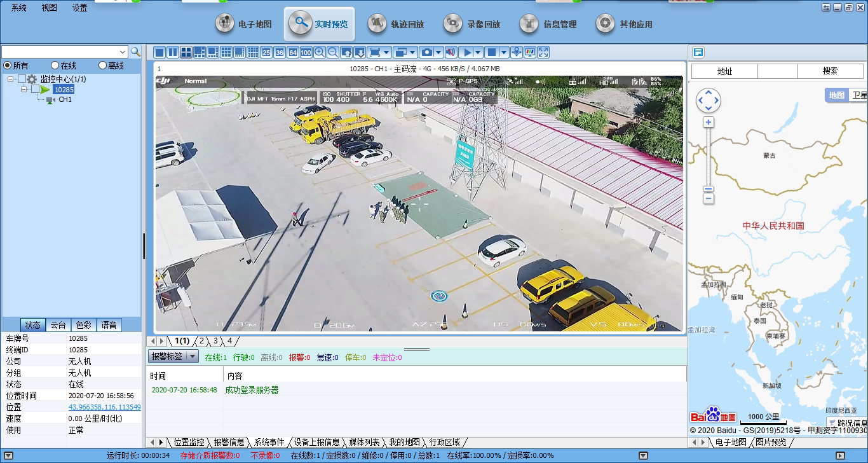Stop the video with the stop icon
The image size is (868, 463).
coord(492,52)
